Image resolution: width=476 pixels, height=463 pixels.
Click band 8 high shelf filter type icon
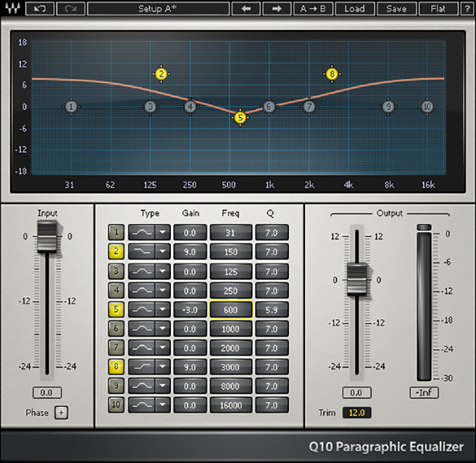[142, 367]
